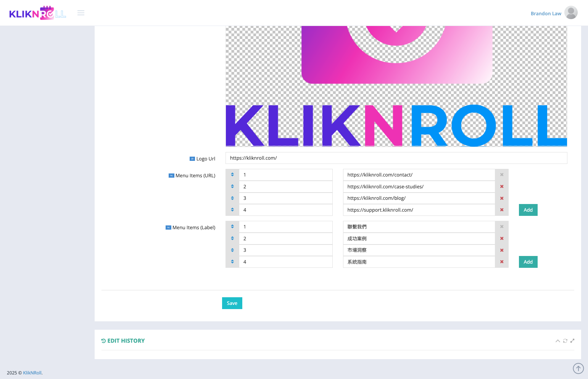Jump back to top of page
This screenshot has width=588, height=379.
pyautogui.click(x=578, y=368)
